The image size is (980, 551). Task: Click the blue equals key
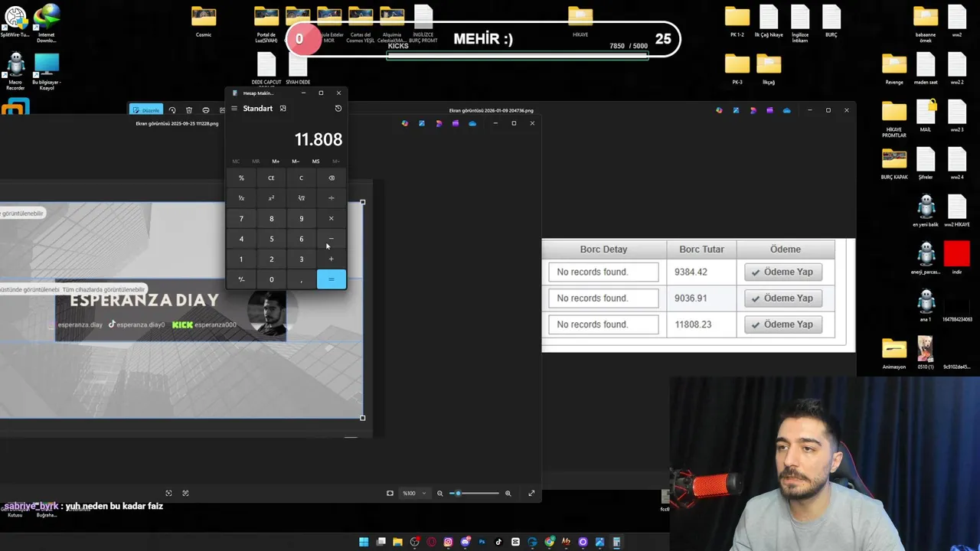coord(332,279)
